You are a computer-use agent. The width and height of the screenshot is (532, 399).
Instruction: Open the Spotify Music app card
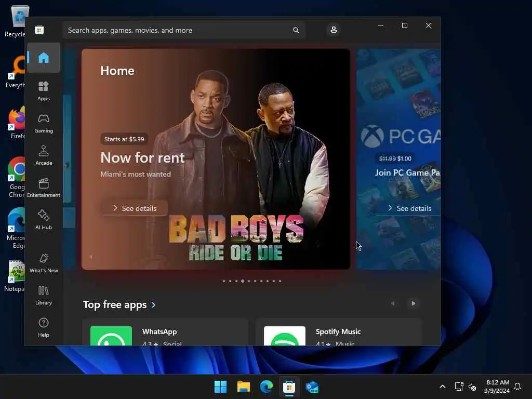pyautogui.click(x=339, y=332)
